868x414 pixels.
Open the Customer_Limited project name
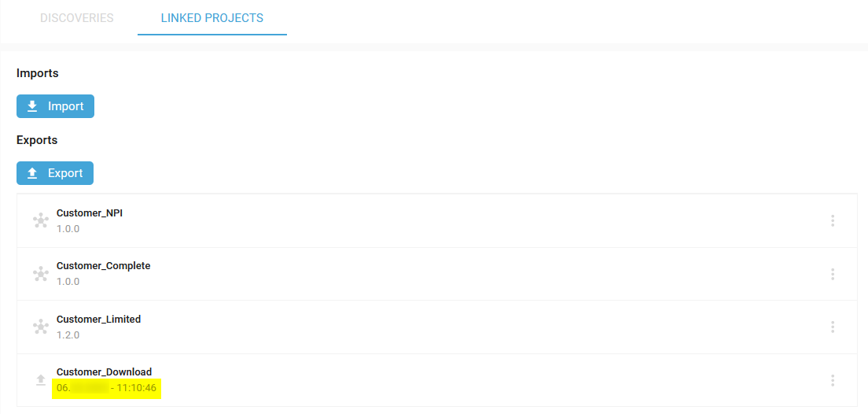pos(98,320)
